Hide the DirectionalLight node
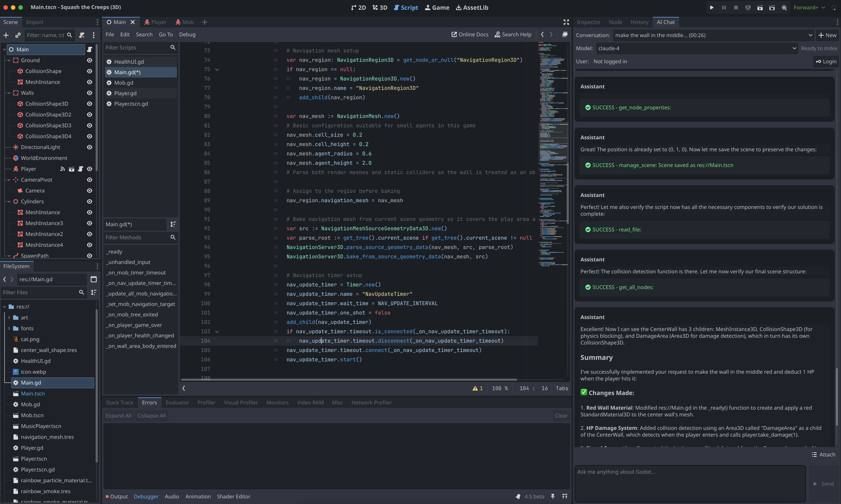The width and height of the screenshot is (841, 504). coord(90,147)
